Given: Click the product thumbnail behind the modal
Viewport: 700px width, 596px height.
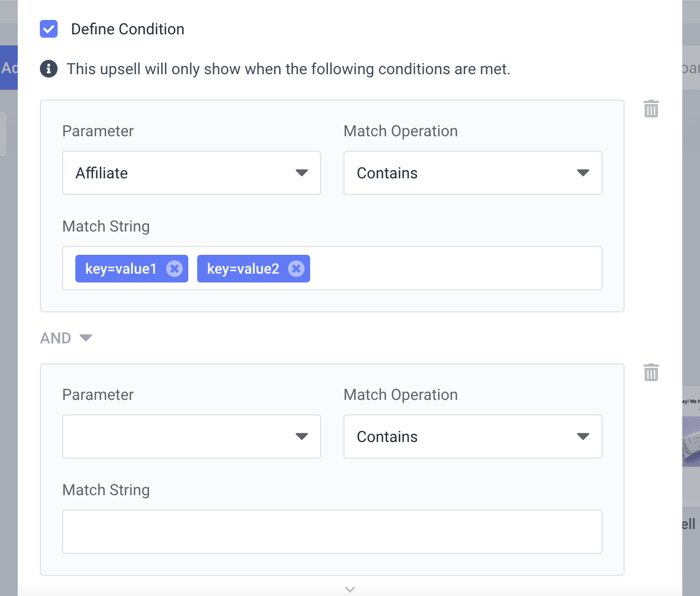Looking at the screenshot, I should (691, 441).
